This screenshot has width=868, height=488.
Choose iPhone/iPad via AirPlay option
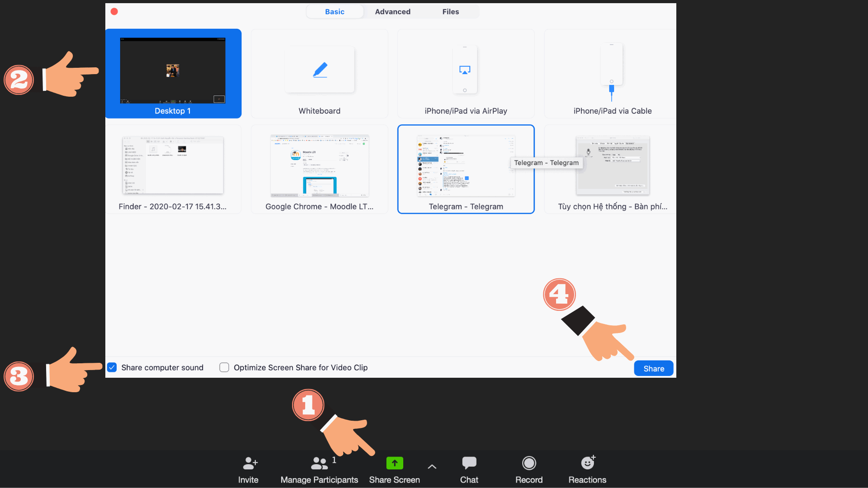[x=466, y=74]
